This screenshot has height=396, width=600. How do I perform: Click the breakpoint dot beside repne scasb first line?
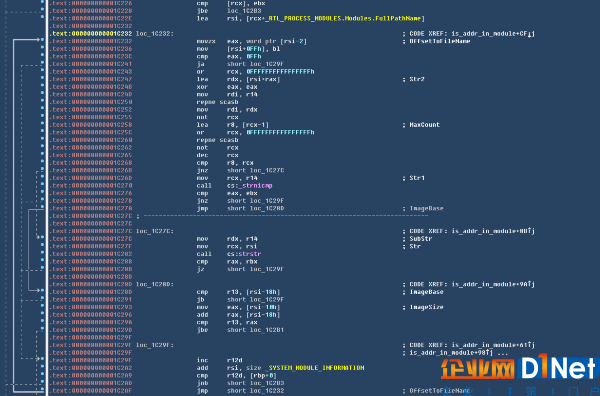point(42,101)
